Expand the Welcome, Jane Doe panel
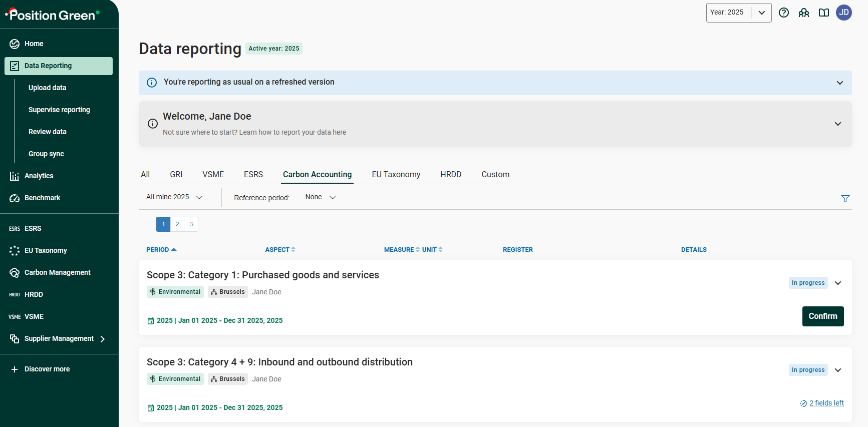The height and width of the screenshot is (427, 868). [837, 124]
